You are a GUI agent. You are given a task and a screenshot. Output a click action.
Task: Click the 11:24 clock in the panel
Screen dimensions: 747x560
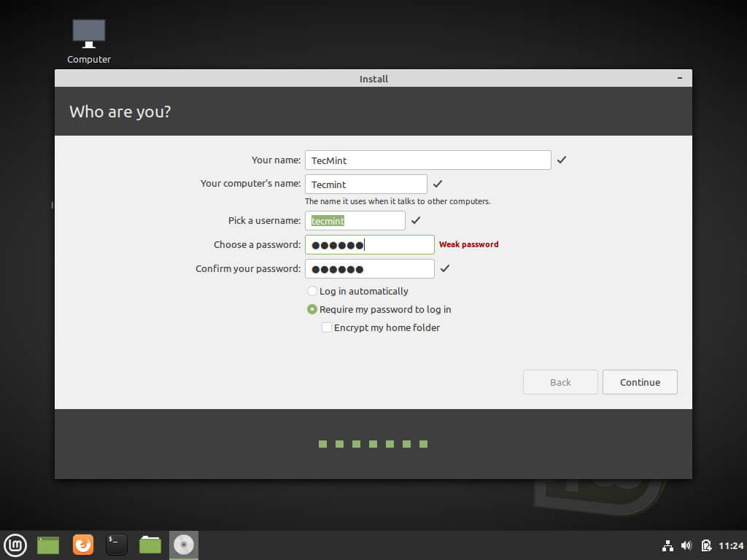click(x=731, y=545)
